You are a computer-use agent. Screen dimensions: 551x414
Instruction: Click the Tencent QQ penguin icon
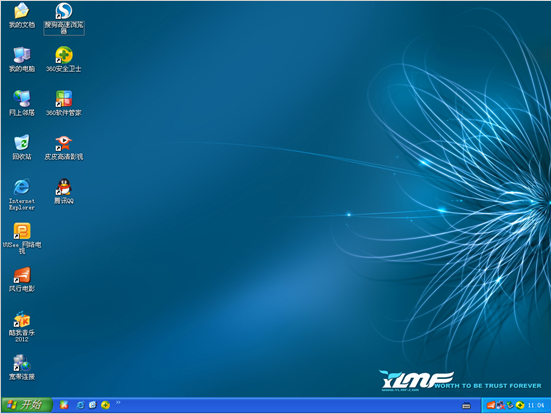[64, 187]
